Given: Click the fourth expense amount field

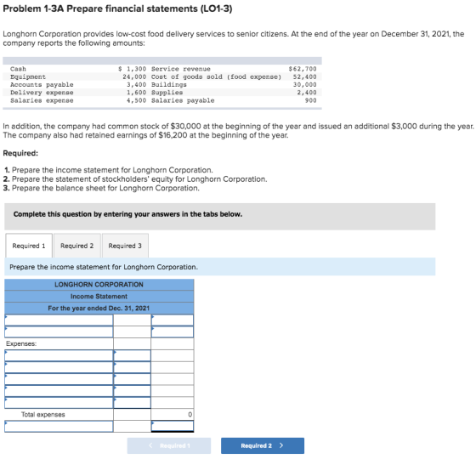Looking at the screenshot, I should pos(132,391).
